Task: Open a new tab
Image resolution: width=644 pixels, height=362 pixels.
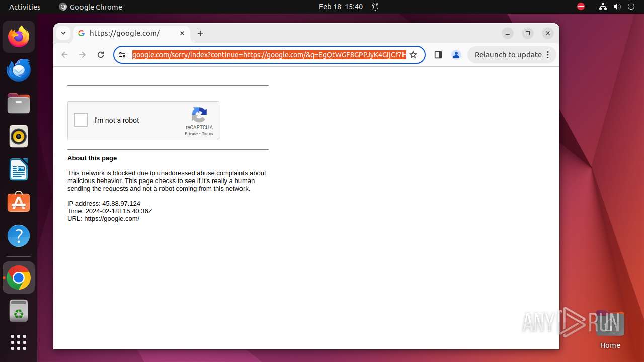Action: click(200, 33)
